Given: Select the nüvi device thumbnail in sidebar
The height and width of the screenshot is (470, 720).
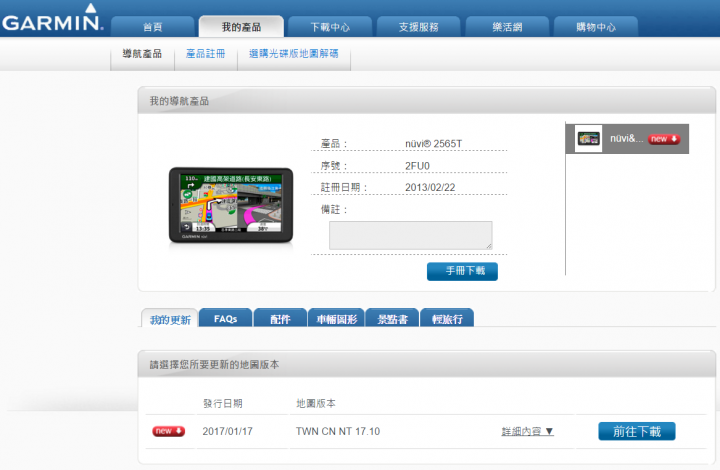Looking at the screenshot, I should [589, 138].
